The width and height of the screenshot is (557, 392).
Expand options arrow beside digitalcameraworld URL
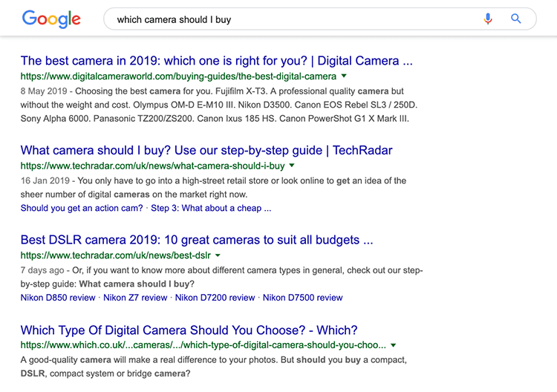pos(344,76)
